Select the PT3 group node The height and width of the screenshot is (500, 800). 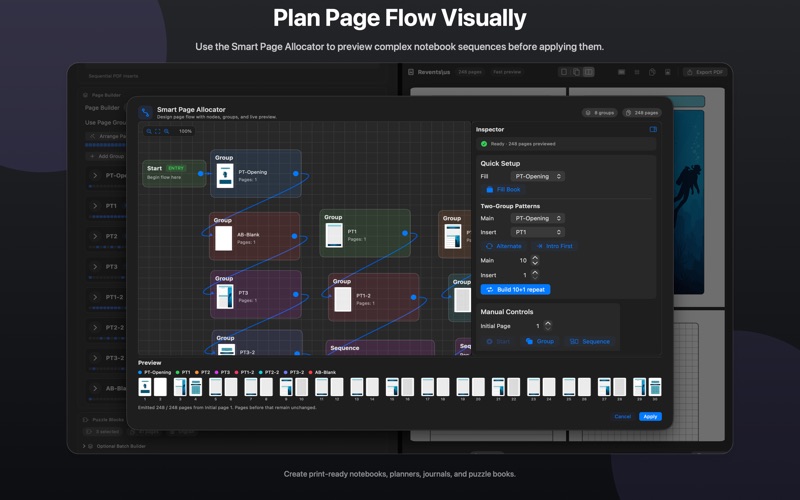click(x=256, y=294)
